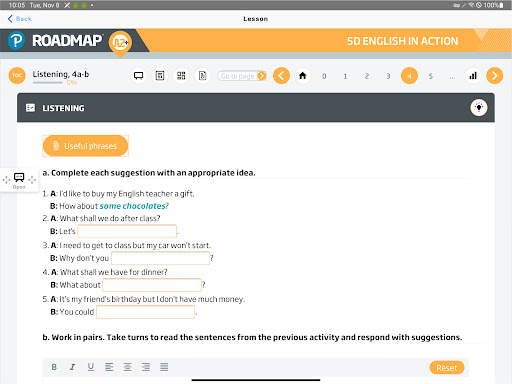This screenshot has width=512, height=384.
Task: Open the speech bubble comments icon in the toolbar
Action: click(139, 76)
